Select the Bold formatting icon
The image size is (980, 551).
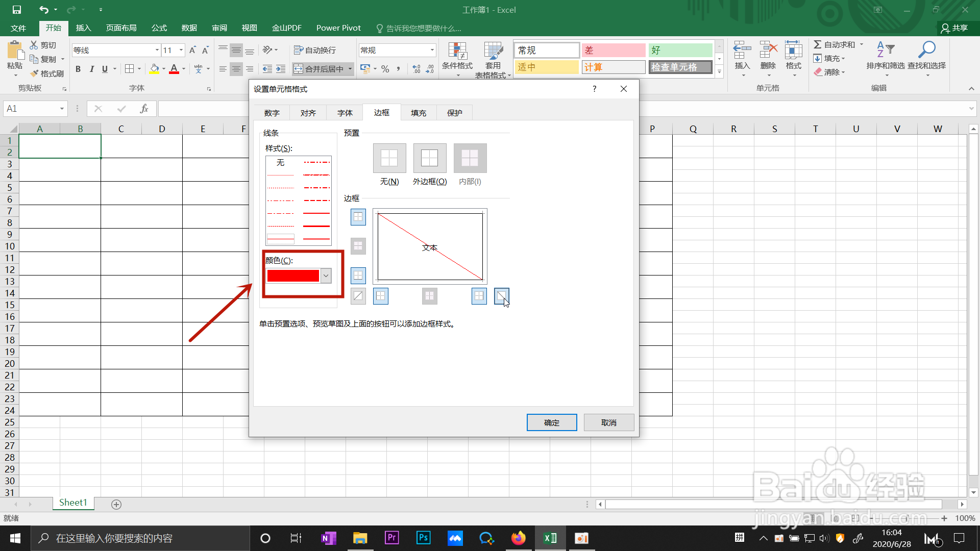point(78,69)
